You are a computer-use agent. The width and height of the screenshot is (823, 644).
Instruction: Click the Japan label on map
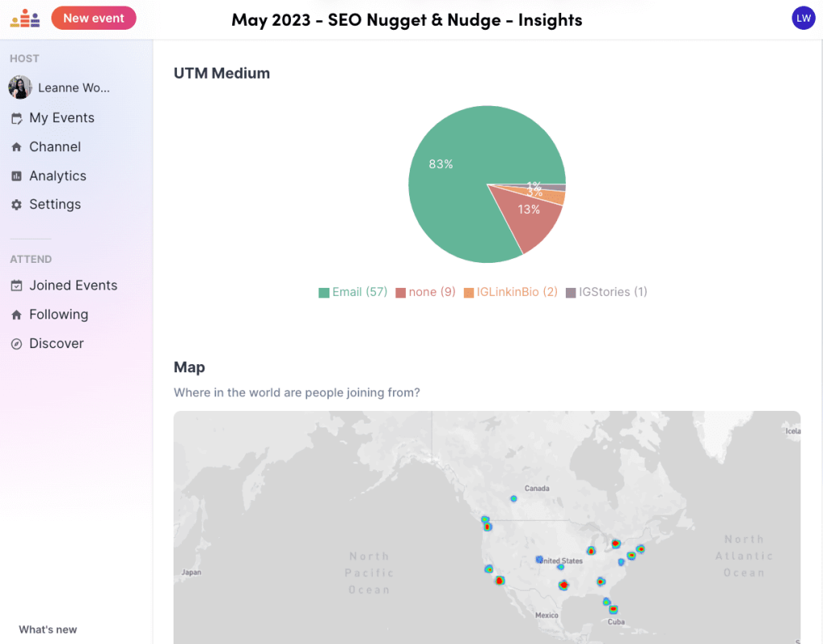pos(191,572)
